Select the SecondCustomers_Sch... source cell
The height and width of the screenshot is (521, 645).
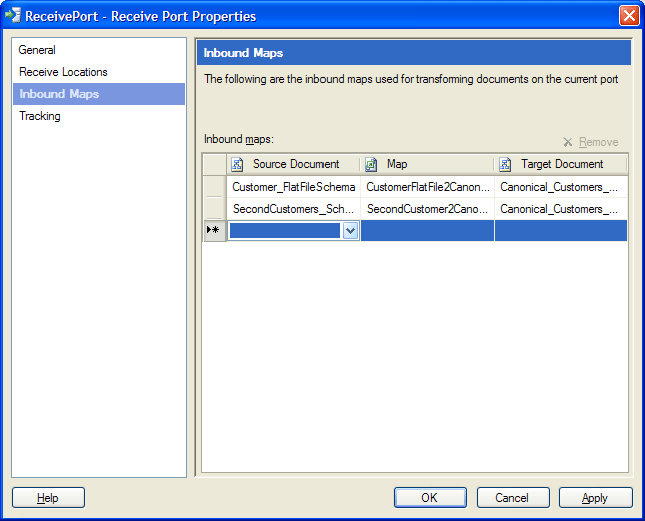293,209
